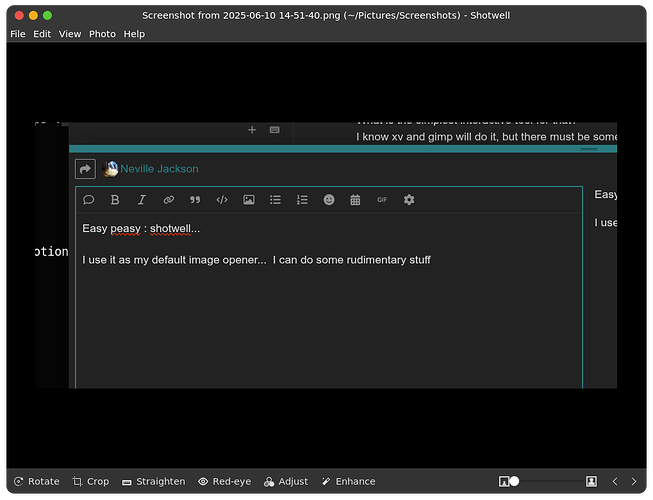Click the Neville Jackson name link
Image resolution: width=653 pixels, height=500 pixels.
point(160,169)
